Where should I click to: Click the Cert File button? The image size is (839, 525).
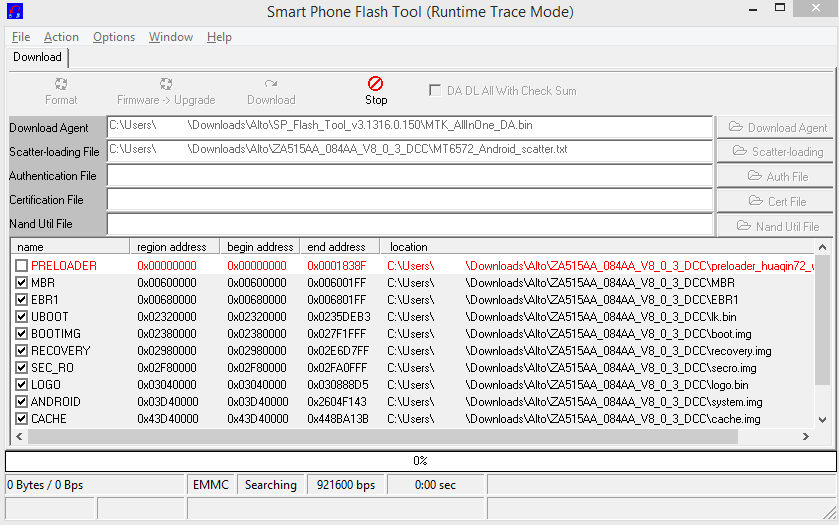775,201
